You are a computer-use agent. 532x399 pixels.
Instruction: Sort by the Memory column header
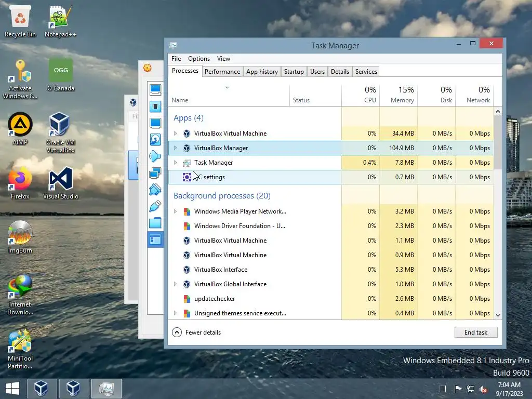[398, 96]
